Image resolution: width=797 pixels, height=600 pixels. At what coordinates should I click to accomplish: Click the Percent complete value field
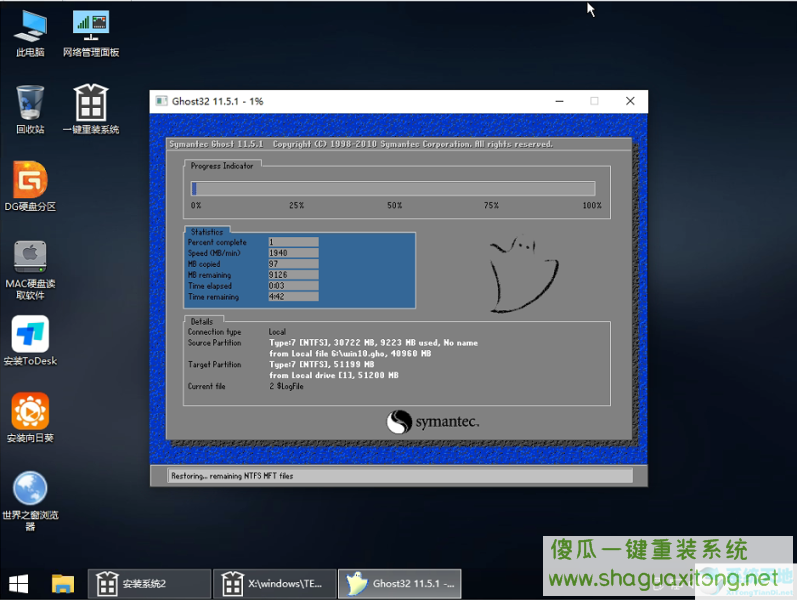tap(293, 242)
